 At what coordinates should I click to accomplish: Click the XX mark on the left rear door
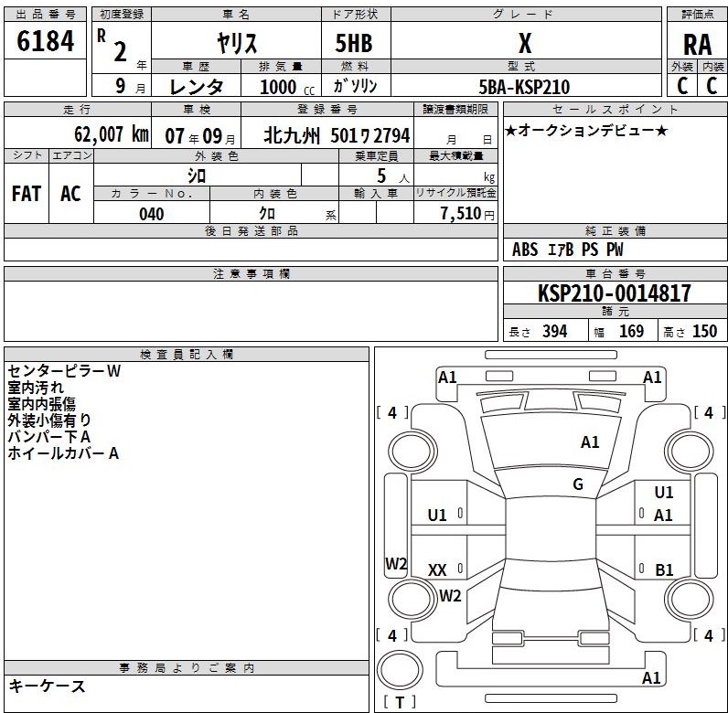437,570
